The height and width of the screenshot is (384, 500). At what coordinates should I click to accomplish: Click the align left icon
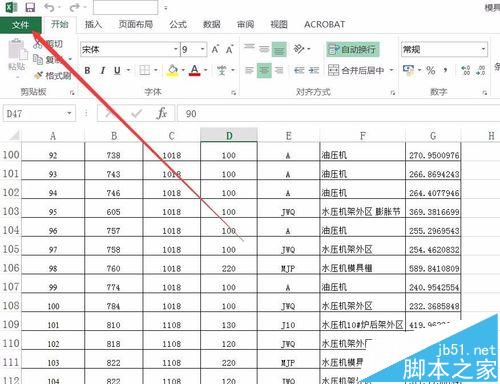pyautogui.click(x=249, y=70)
